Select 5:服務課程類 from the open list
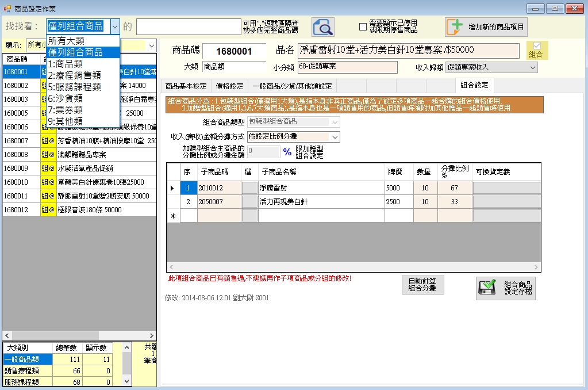Screen dimensions: 588x390 tap(74, 87)
